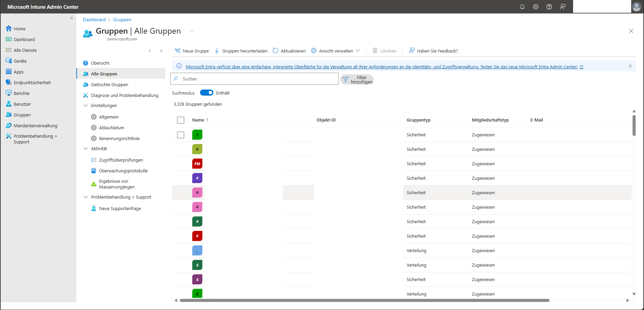Click the Mitgliedschaftstyp column header
Image resolution: width=644 pixels, height=310 pixels.
[490, 120]
